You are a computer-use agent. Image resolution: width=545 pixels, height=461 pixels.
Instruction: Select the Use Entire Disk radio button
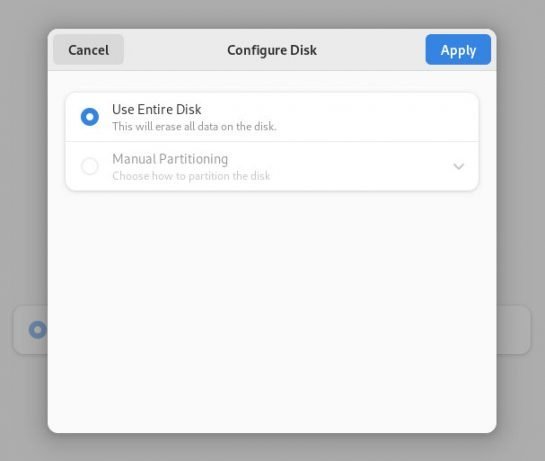point(90,117)
